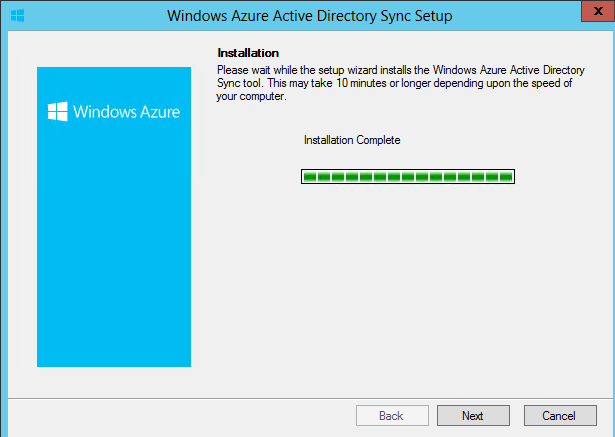The width and height of the screenshot is (615, 437).
Task: Click the 'Windows Azure' banner text
Action: 126,112
